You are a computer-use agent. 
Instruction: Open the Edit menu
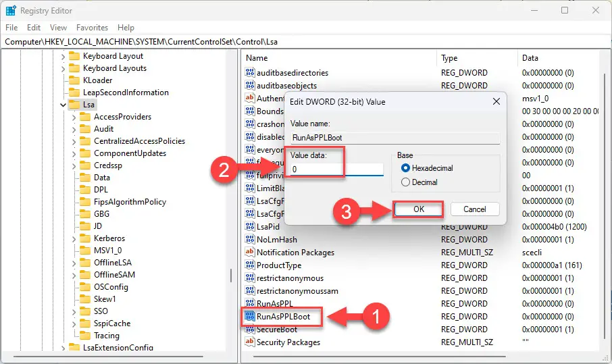34,28
